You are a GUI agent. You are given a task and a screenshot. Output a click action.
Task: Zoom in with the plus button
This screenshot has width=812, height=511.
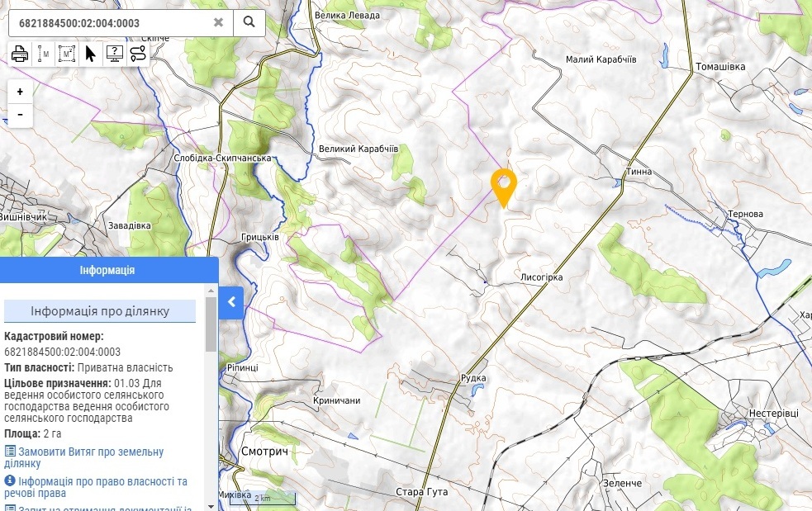[20, 92]
